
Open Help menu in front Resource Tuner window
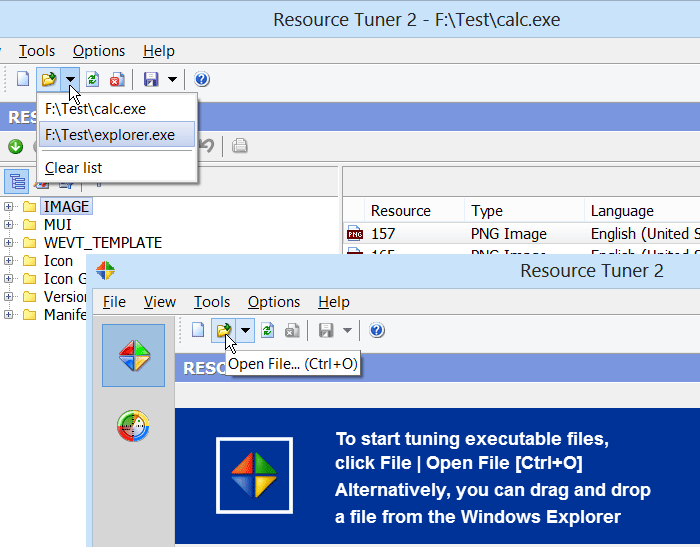coord(333,302)
